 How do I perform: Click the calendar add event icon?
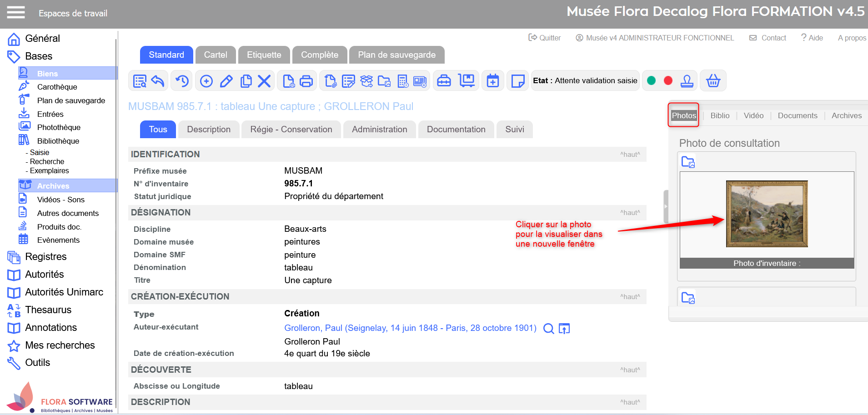click(493, 81)
